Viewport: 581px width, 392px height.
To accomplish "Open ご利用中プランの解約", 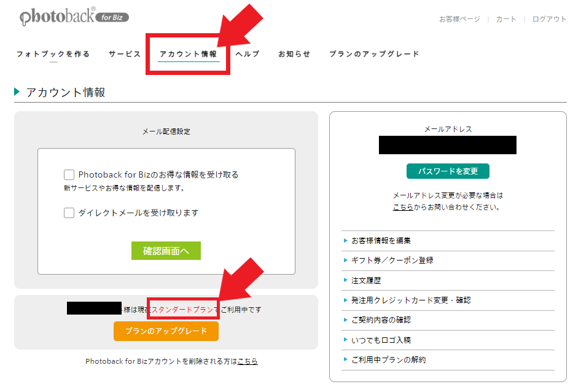I will (448, 359).
